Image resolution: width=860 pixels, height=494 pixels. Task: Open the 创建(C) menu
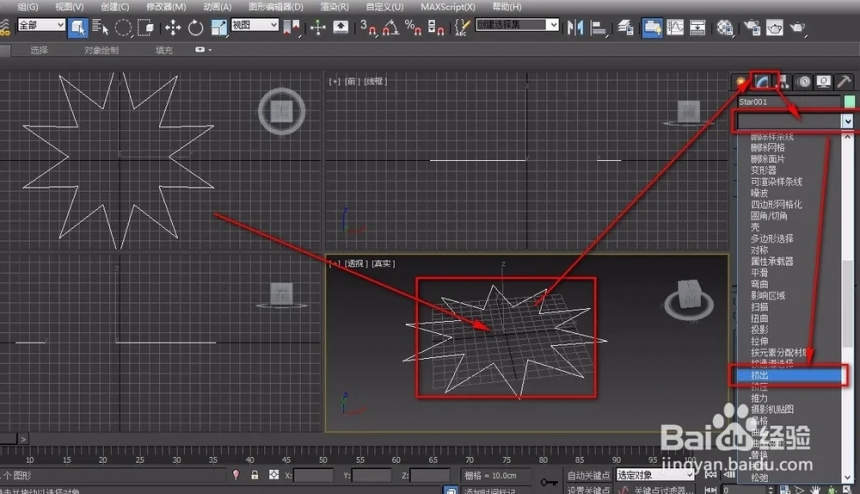click(115, 7)
